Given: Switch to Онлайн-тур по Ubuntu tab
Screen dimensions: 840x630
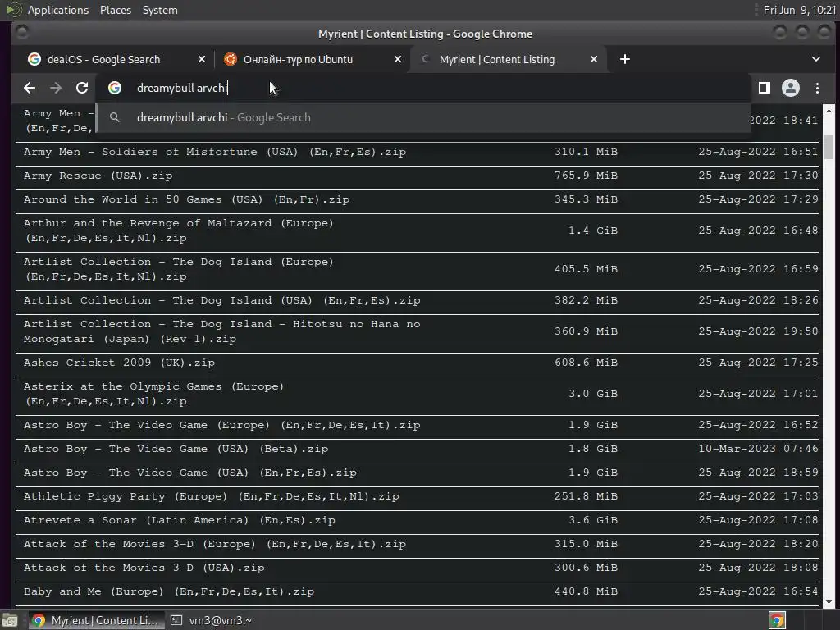Looking at the screenshot, I should [298, 59].
